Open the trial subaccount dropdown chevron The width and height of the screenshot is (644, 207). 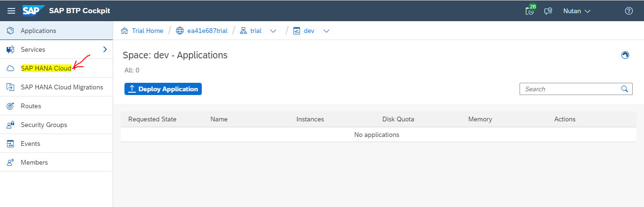273,31
